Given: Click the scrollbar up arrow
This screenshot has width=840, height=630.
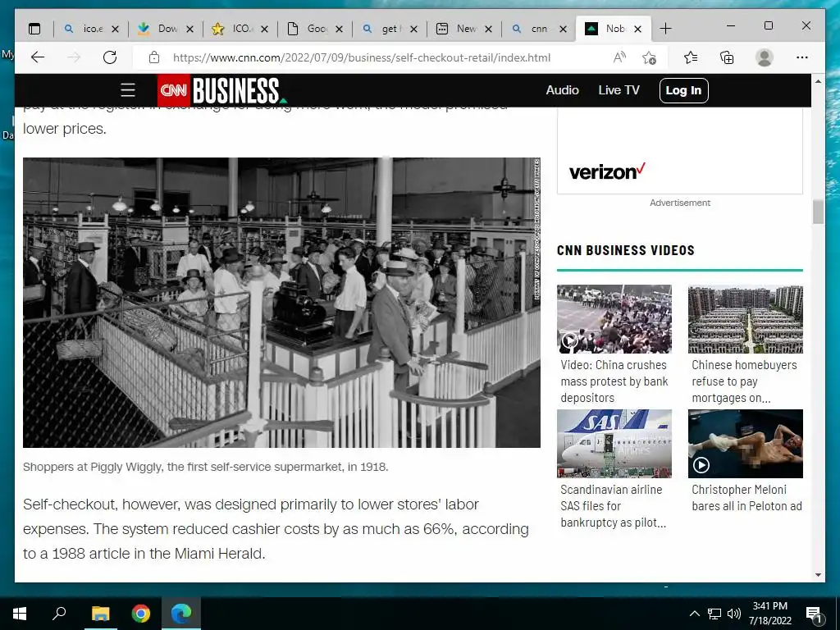Looking at the screenshot, I should [818, 81].
